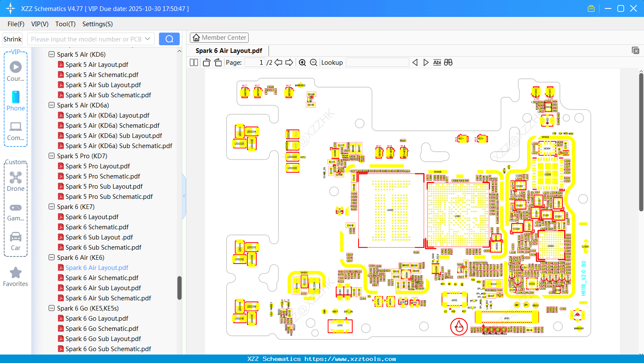Select the Phone icon in the VIP panel
This screenshot has height=363, width=644.
tap(16, 97)
